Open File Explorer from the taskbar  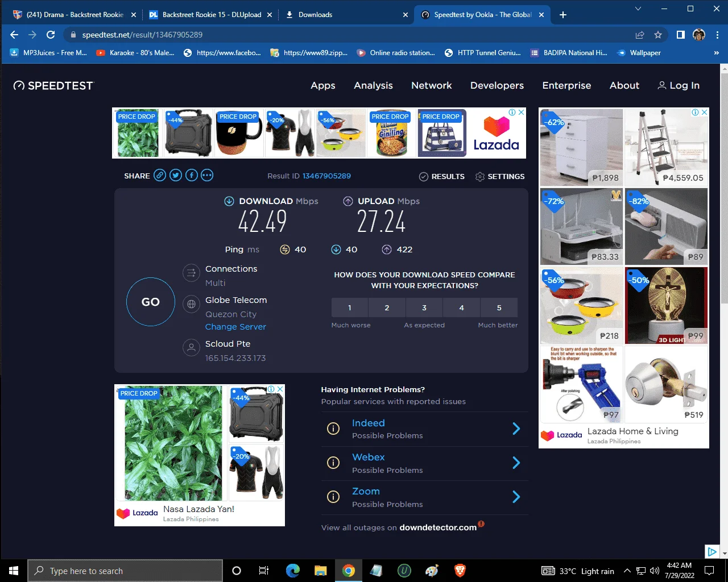click(x=321, y=571)
